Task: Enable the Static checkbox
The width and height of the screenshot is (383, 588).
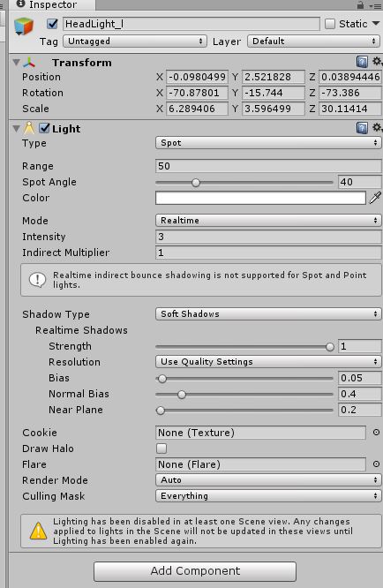Action: tap(330, 24)
